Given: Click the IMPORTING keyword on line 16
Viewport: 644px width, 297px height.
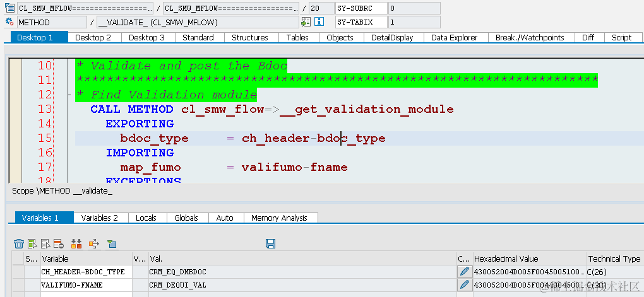Looking at the screenshot, I should [140, 153].
